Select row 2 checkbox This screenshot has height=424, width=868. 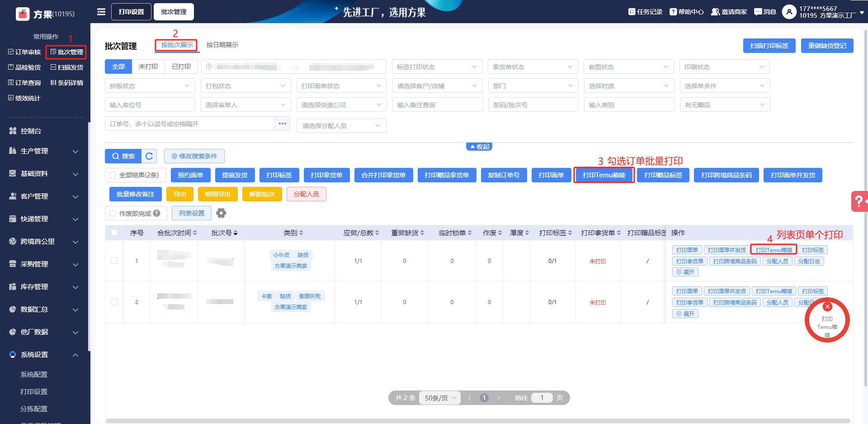pyautogui.click(x=114, y=302)
